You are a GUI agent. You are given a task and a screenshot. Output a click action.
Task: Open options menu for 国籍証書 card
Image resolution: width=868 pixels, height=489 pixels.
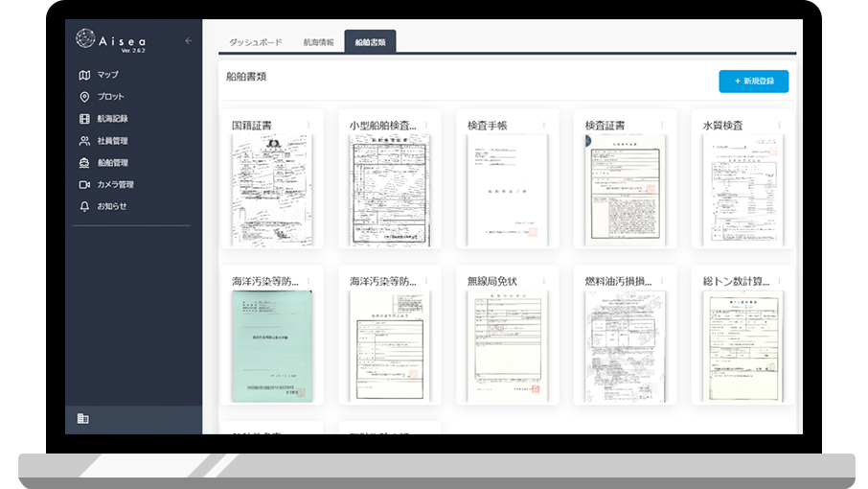click(308, 126)
